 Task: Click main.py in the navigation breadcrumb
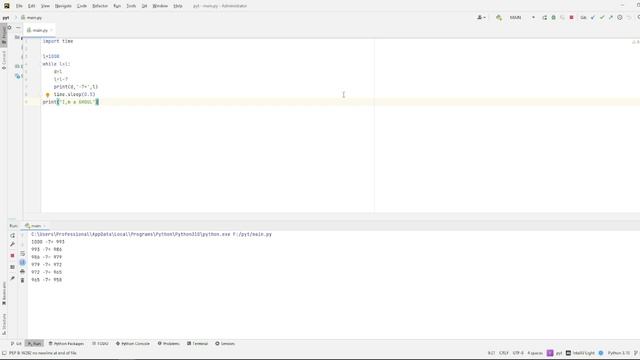tap(32, 18)
